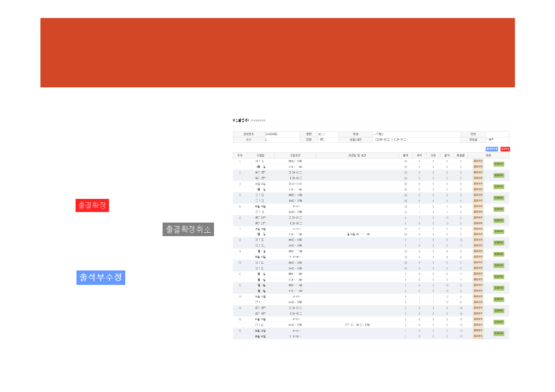Screen dimensions: 555x392
Task: Click the gray 출결확정취소 label on left
Action: pos(188,229)
